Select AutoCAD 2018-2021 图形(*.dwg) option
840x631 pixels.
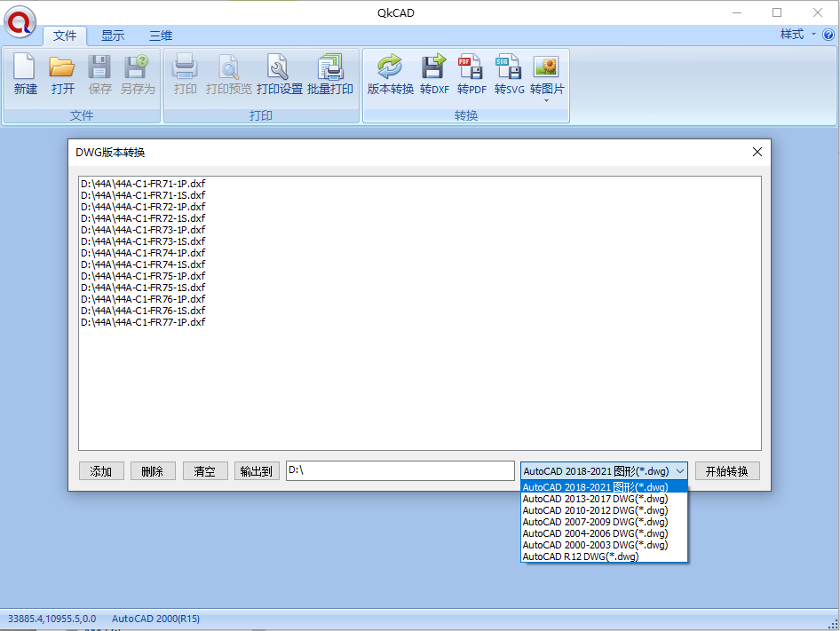pyautogui.click(x=604, y=487)
